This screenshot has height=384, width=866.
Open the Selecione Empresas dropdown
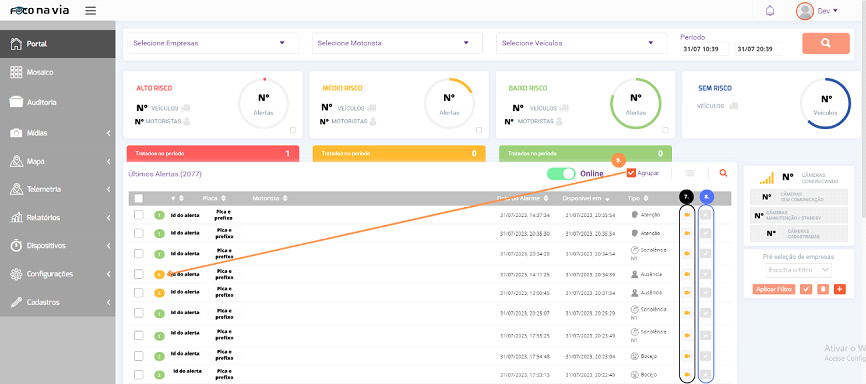213,43
